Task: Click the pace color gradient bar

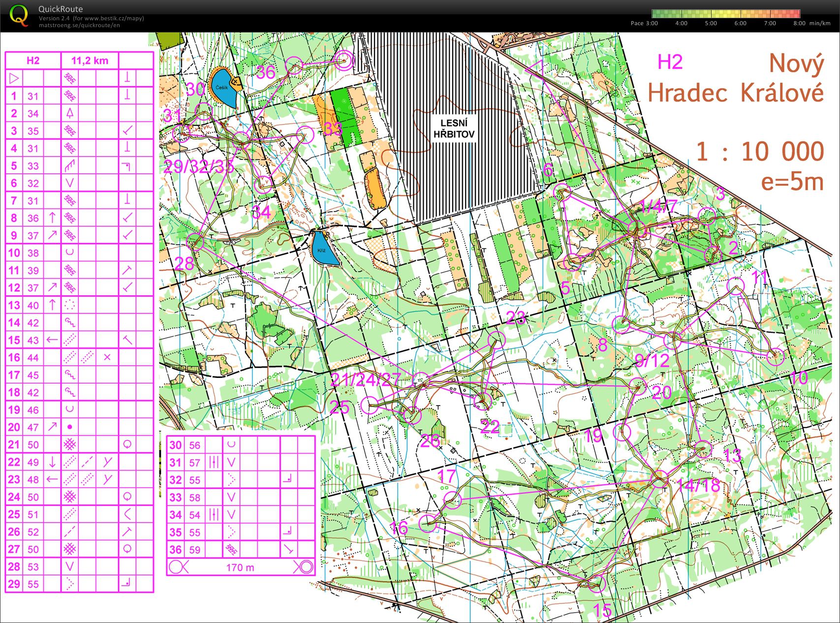Action: [726, 14]
